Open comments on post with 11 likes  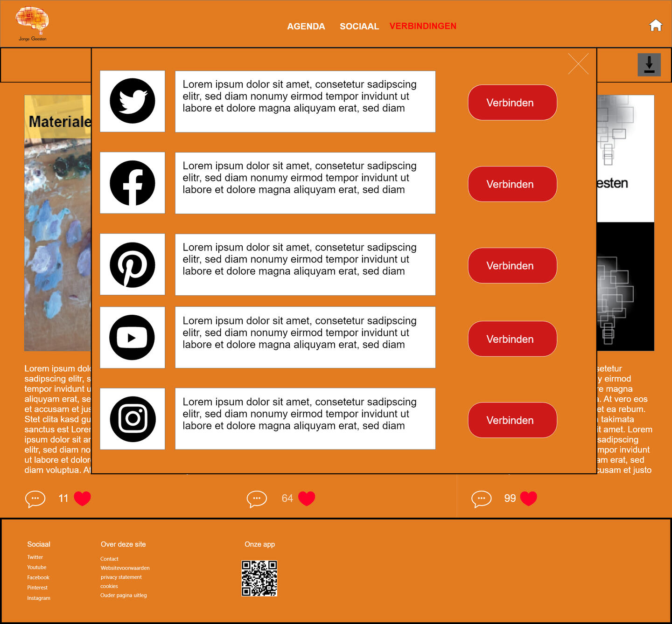[35, 499]
